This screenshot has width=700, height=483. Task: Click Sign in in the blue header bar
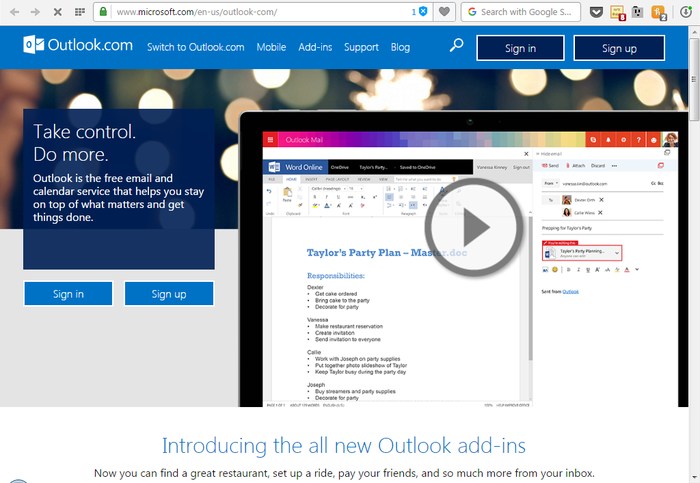pos(521,48)
